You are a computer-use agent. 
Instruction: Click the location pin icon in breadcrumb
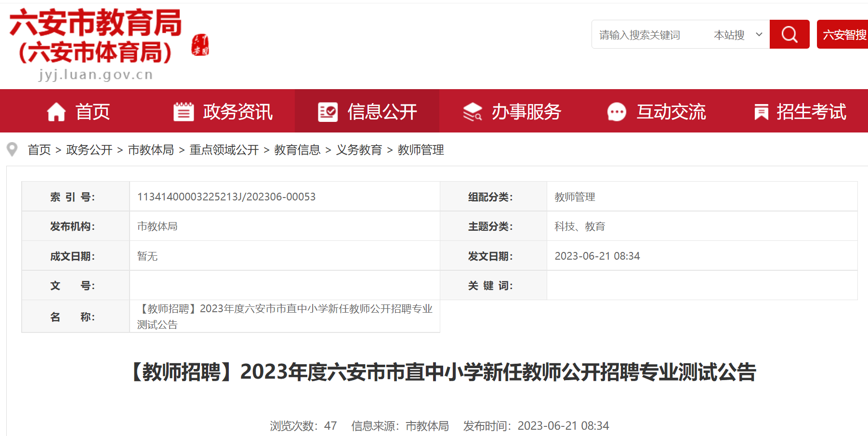13,149
